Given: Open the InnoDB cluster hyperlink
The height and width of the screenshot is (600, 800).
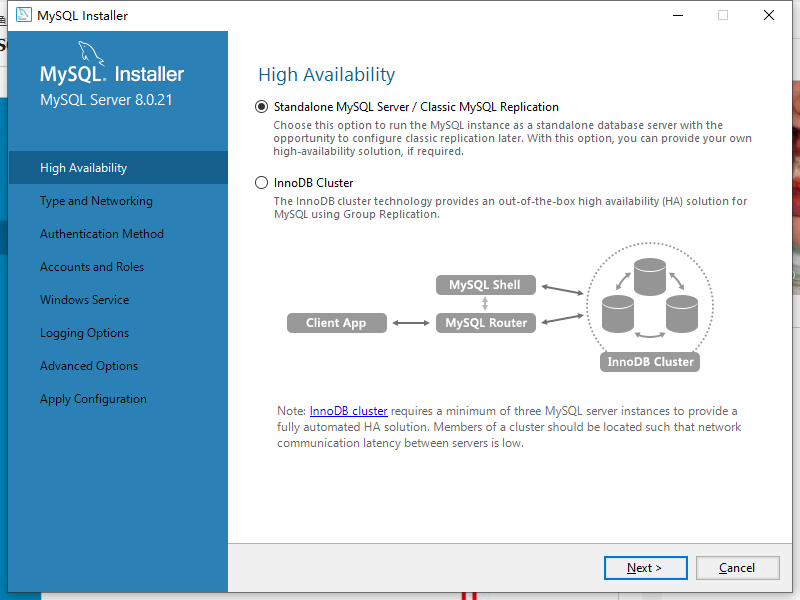Looking at the screenshot, I should pos(348,411).
